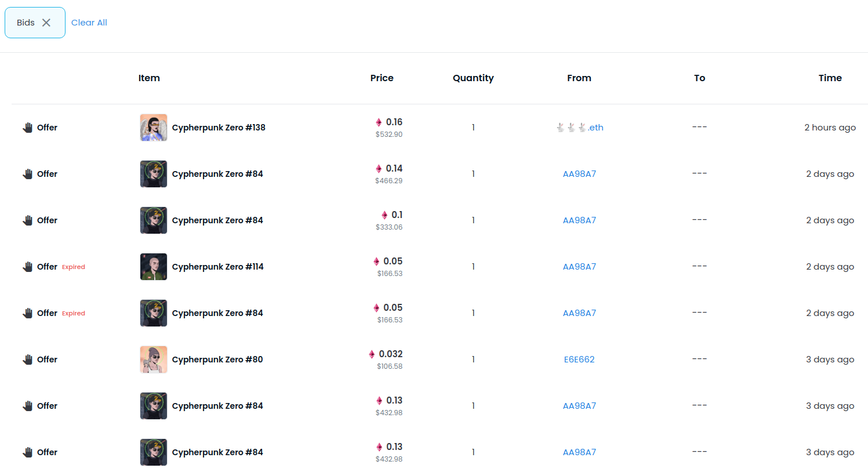Click the $333.06 price value
Image resolution: width=868 pixels, height=472 pixels.
pos(389,227)
